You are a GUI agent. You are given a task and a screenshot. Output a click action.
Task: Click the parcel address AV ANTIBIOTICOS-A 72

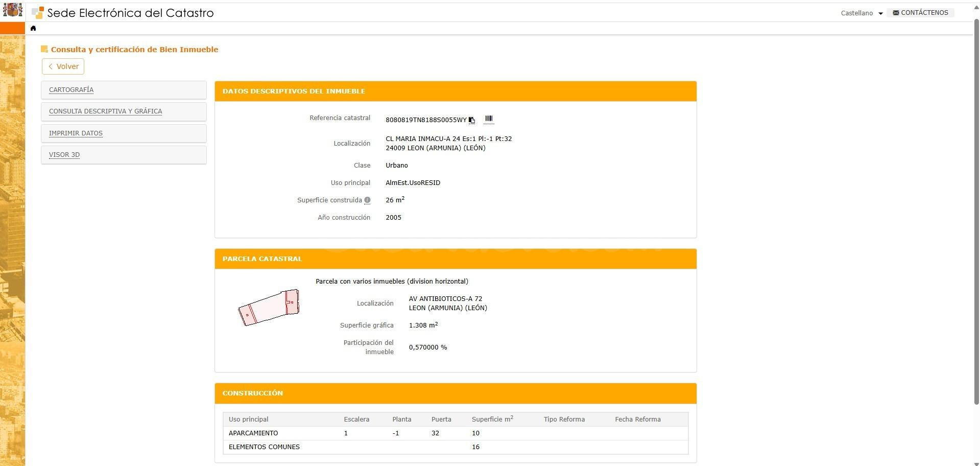445,299
